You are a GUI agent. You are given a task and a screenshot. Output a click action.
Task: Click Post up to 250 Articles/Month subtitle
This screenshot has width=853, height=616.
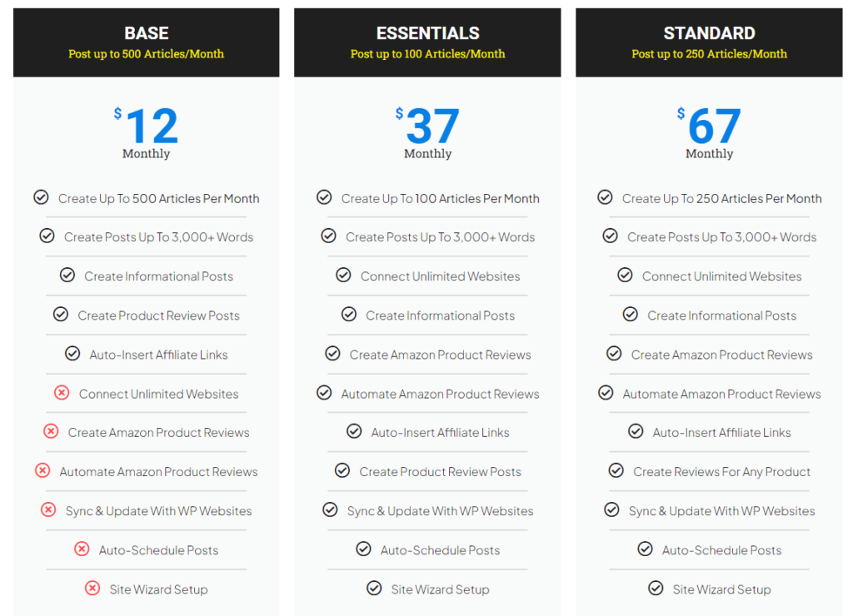(x=709, y=54)
